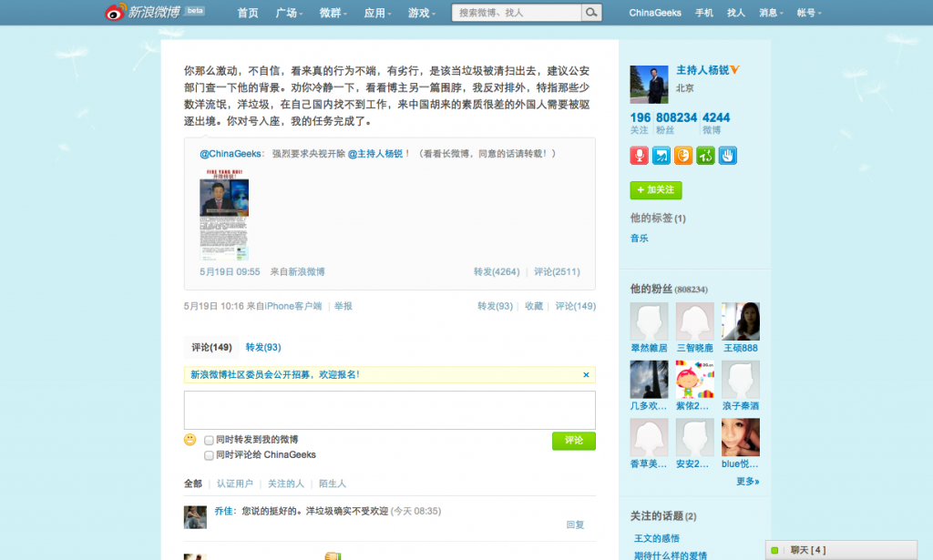Click the search magnifier icon
933x560 pixels.
591,13
